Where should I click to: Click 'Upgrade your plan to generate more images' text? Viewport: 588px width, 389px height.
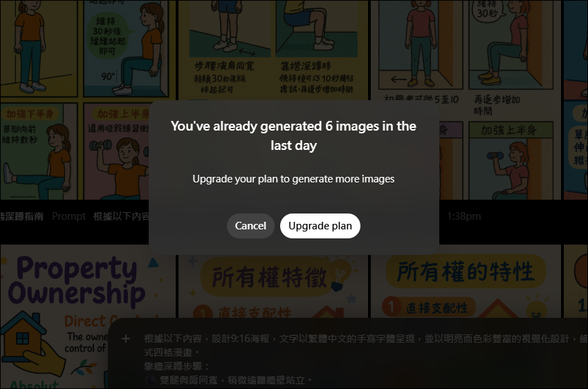pyautogui.click(x=293, y=179)
